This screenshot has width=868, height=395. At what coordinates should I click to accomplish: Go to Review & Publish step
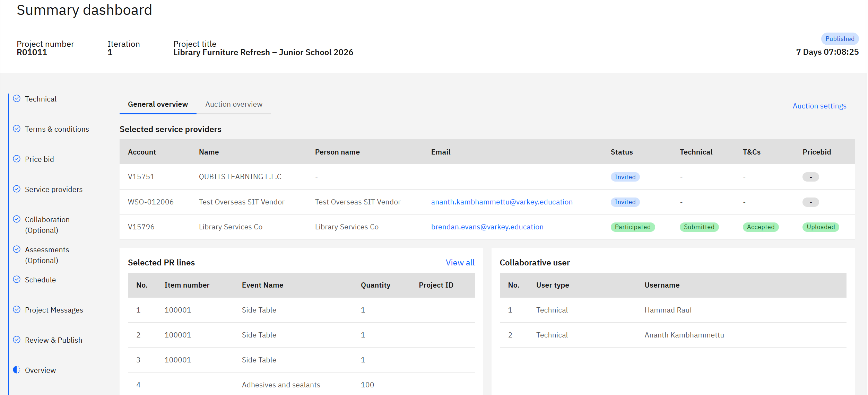54,340
